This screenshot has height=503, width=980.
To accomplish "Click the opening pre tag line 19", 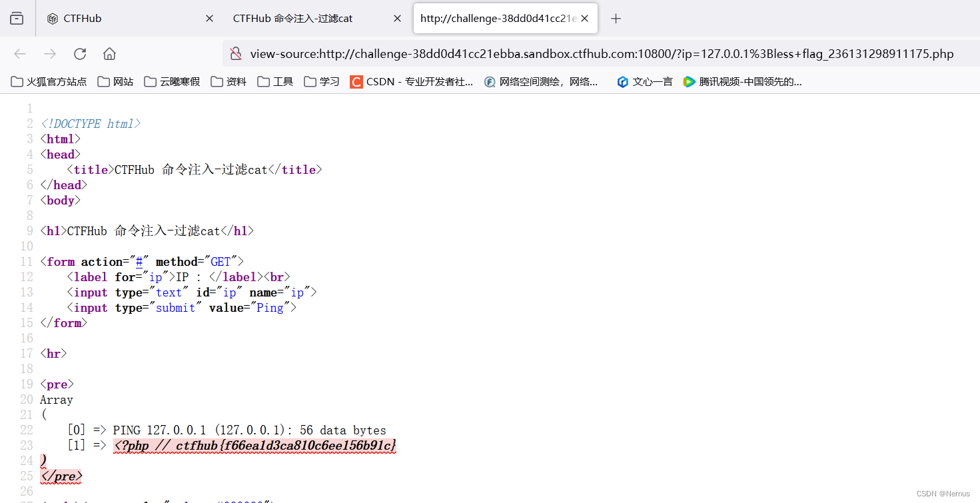I will 57,384.
